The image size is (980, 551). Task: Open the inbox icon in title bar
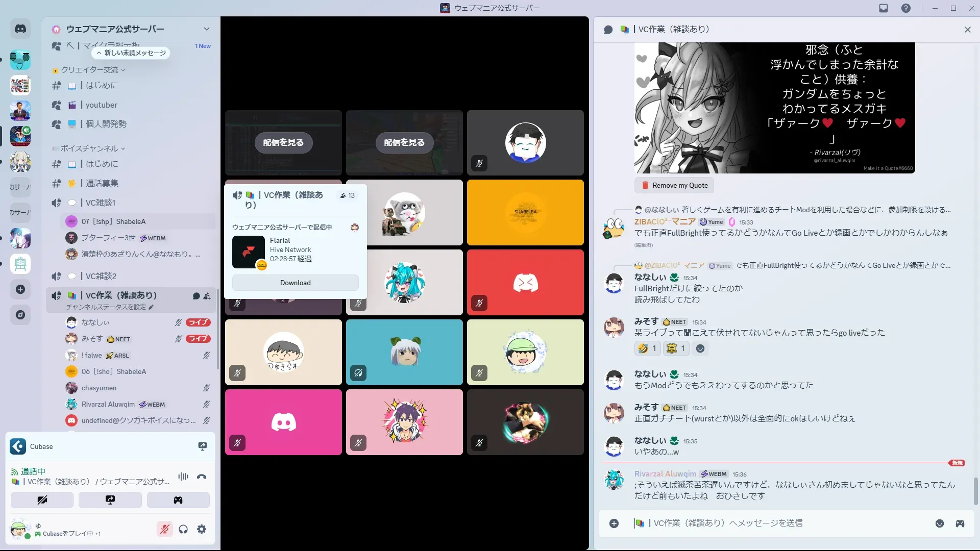pyautogui.click(x=884, y=8)
